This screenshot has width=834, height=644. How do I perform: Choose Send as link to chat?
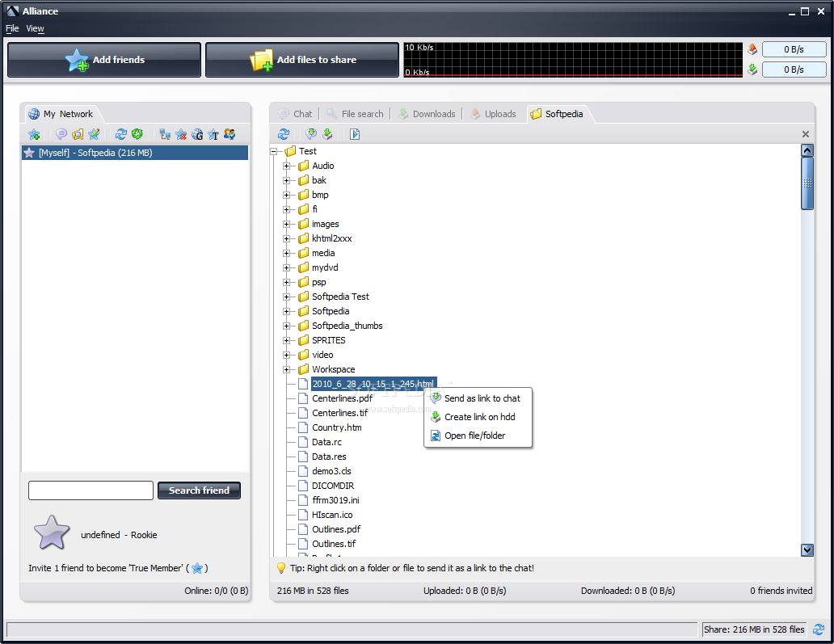tap(478, 398)
